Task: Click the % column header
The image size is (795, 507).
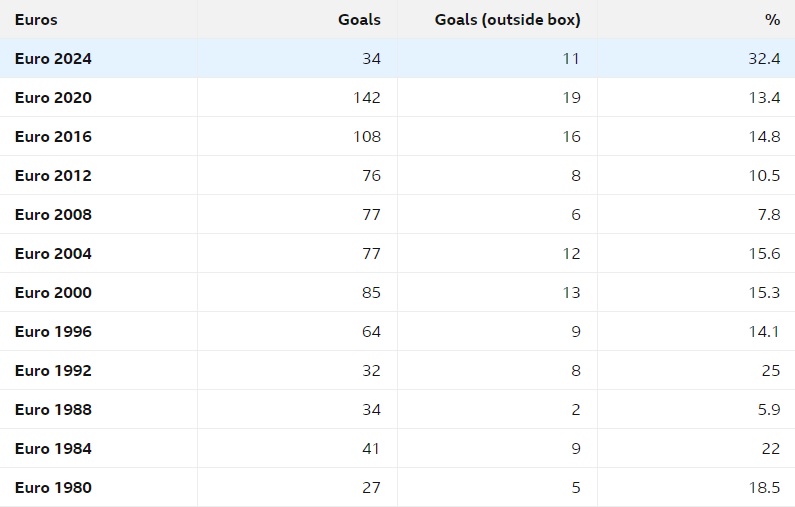Action: tap(772, 20)
